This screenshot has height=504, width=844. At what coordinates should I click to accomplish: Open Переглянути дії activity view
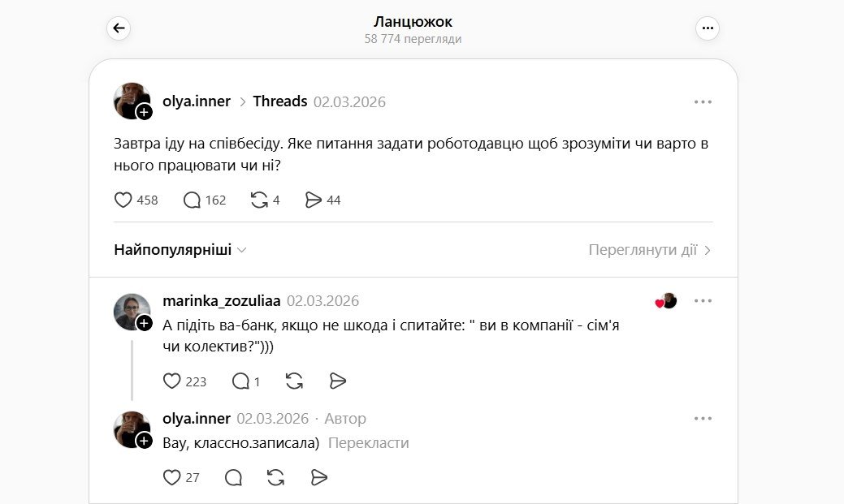pyautogui.click(x=650, y=250)
